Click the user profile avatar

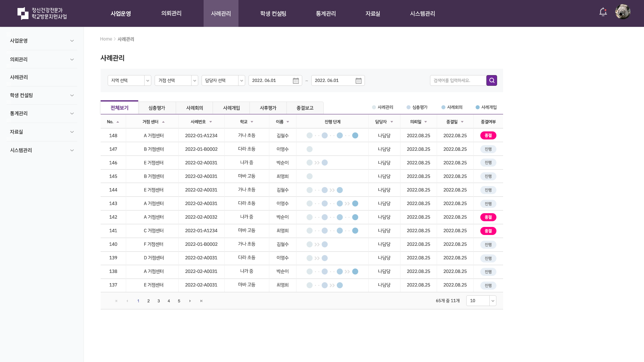tap(623, 12)
